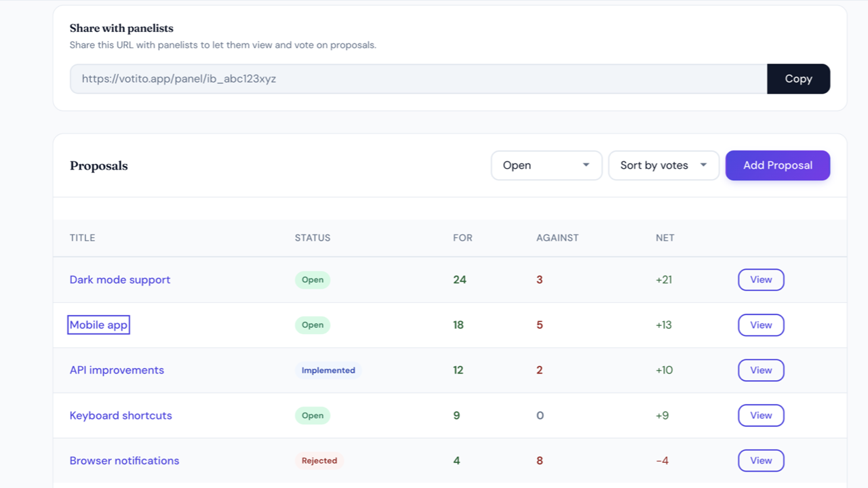868x488 pixels.
Task: Click the Rejected status badge
Action: coord(319,461)
